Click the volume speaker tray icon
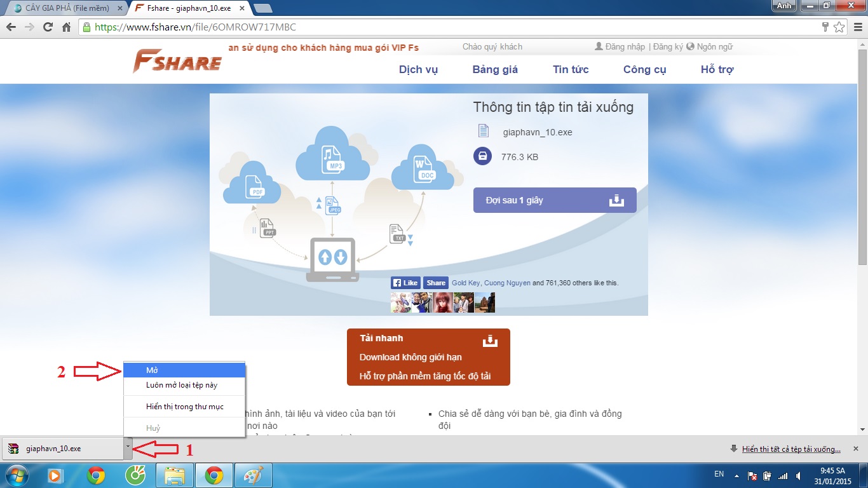Screen dimensions: 868x488 pyautogui.click(x=798, y=475)
